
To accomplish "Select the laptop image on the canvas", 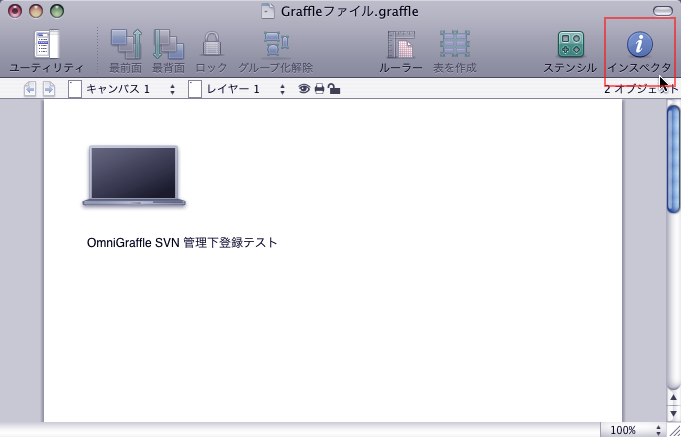I will [134, 176].
